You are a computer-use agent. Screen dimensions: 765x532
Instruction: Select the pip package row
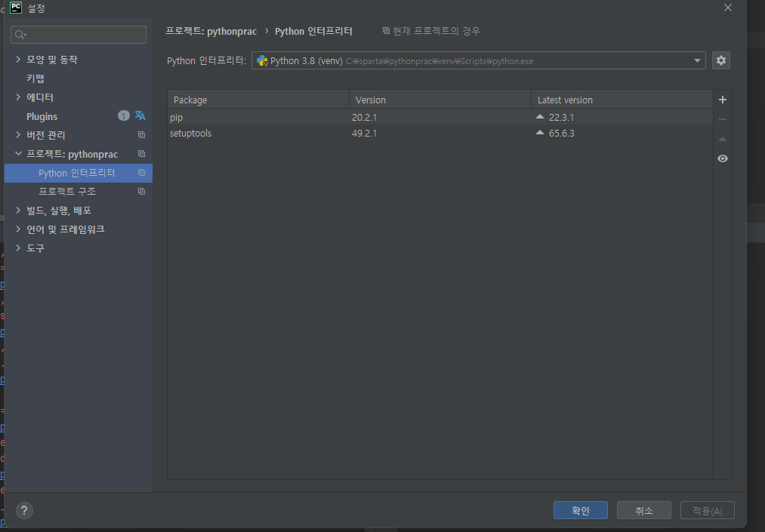pyautogui.click(x=440, y=117)
